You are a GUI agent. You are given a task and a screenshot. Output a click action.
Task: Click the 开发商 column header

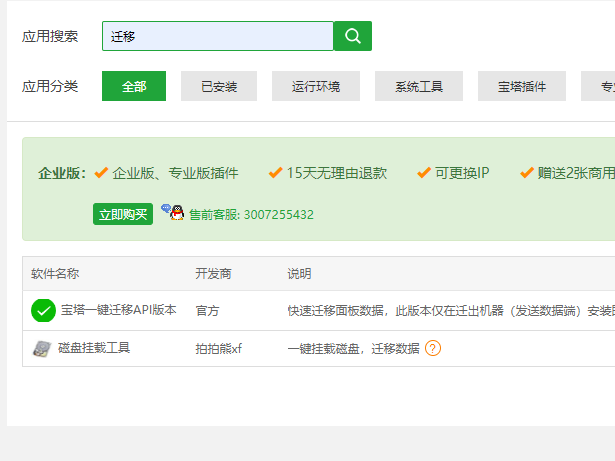pyautogui.click(x=213, y=273)
